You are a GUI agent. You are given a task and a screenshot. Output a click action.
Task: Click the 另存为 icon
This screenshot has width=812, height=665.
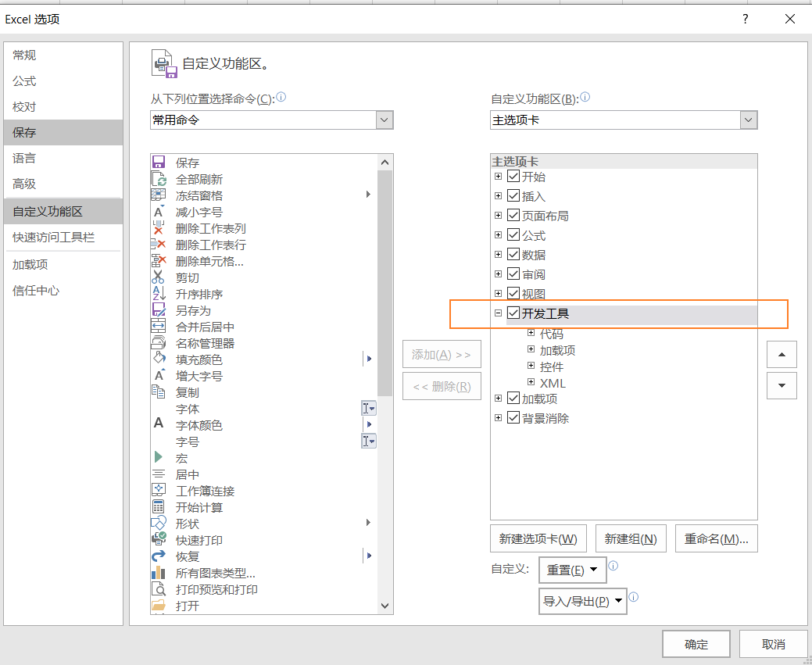pos(159,309)
